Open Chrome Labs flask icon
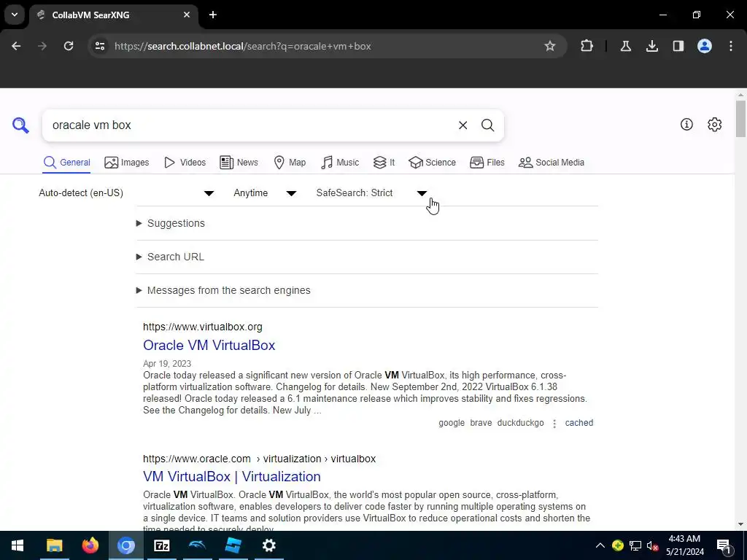 625,46
